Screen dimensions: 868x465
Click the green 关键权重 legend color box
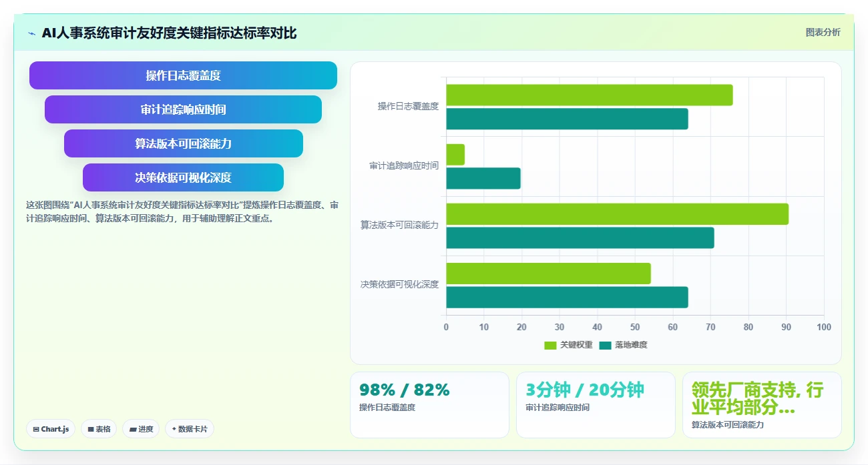(550, 345)
